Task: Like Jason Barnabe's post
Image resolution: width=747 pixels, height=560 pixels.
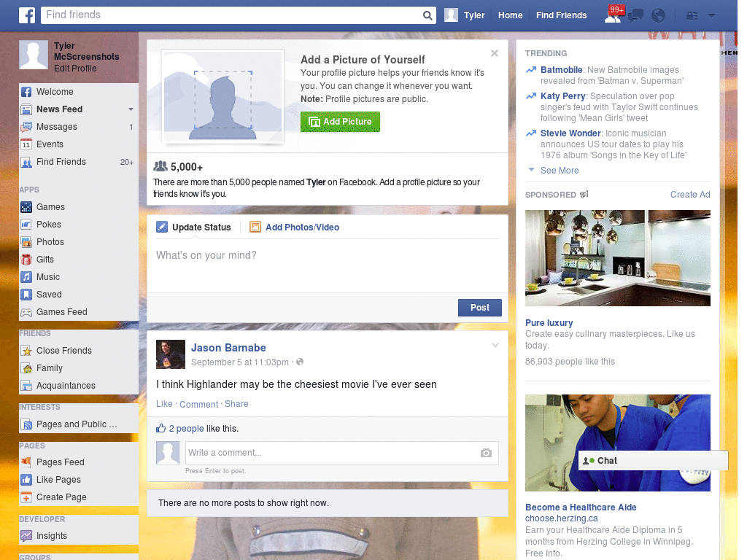Action: [x=164, y=404]
